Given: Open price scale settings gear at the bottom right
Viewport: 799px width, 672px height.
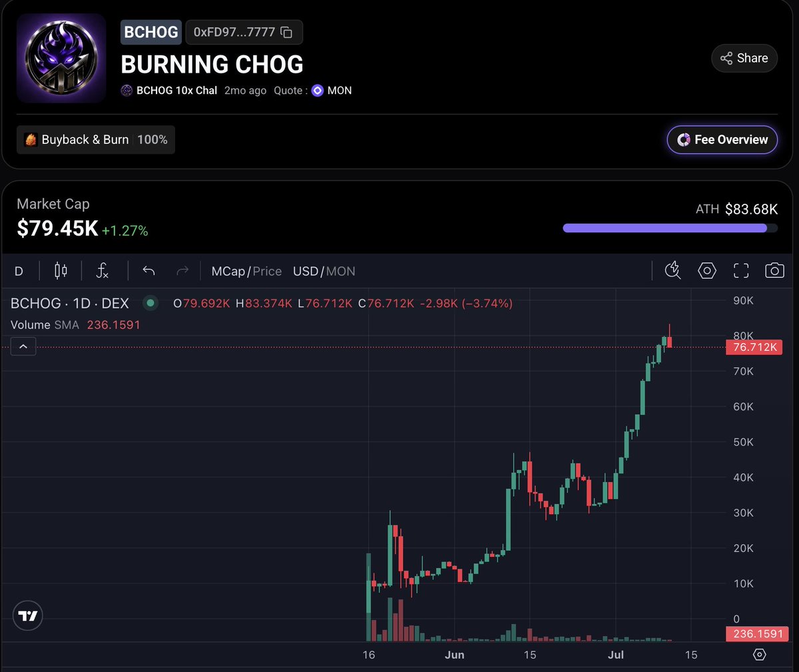Looking at the screenshot, I should [x=759, y=655].
